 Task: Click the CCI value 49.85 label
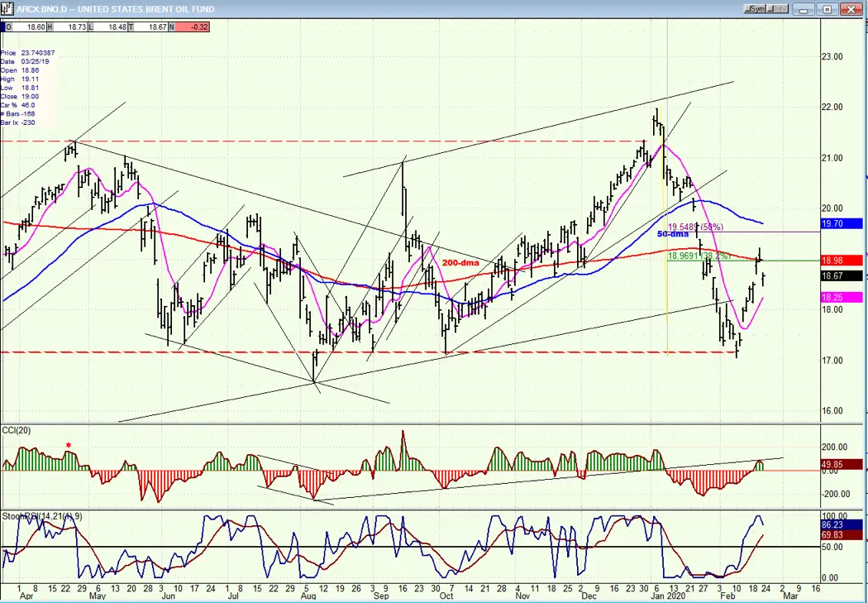point(841,465)
